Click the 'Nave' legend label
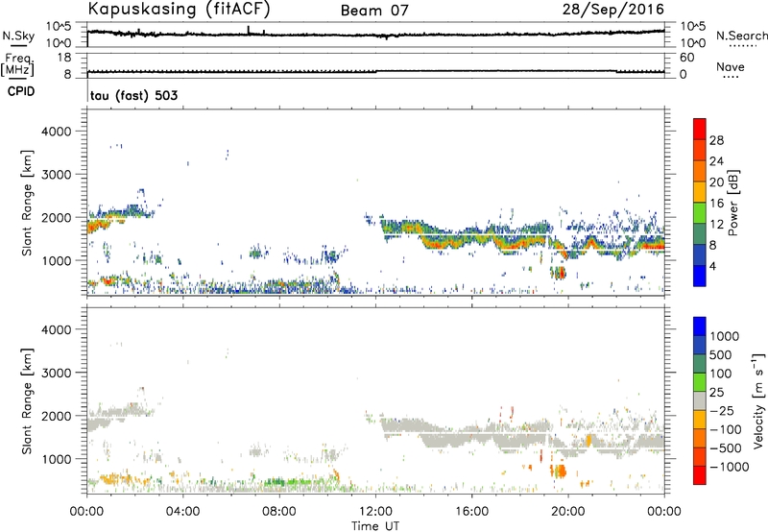Image resolution: width=768 pixels, height=532 pixels. pyautogui.click(x=731, y=66)
